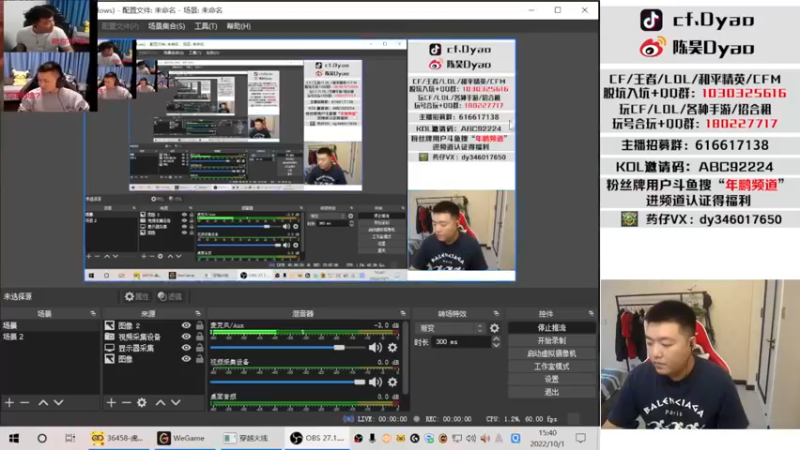
Task: Toggle 工作室模式 studio mode
Action: [x=552, y=366]
